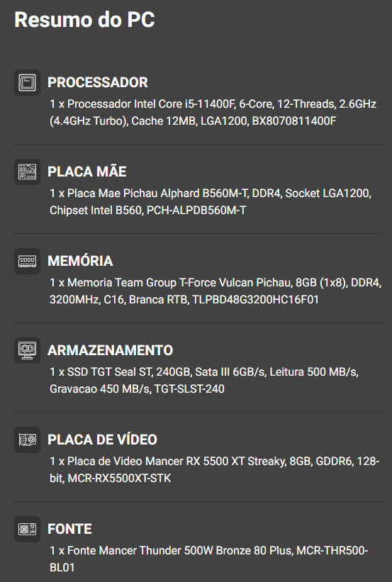Select the Armazenamento heading
This screenshot has width=392, height=582.
pyautogui.click(x=111, y=350)
